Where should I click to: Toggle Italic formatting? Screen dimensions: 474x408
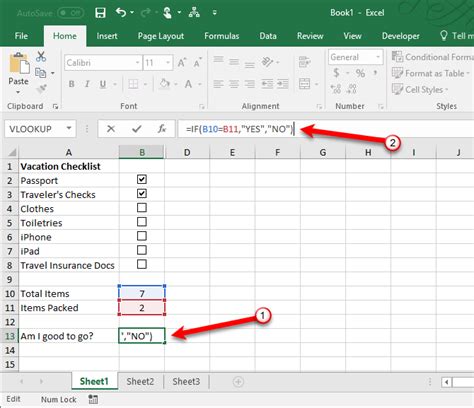coord(87,84)
